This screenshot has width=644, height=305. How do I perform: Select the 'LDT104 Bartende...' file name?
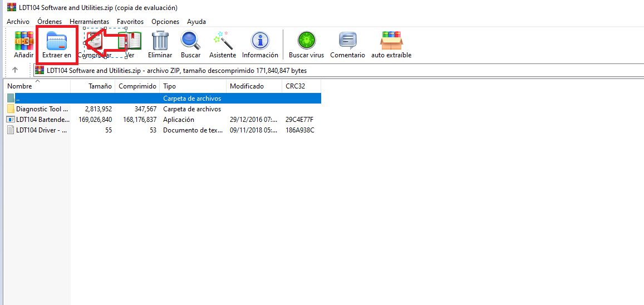click(x=42, y=120)
